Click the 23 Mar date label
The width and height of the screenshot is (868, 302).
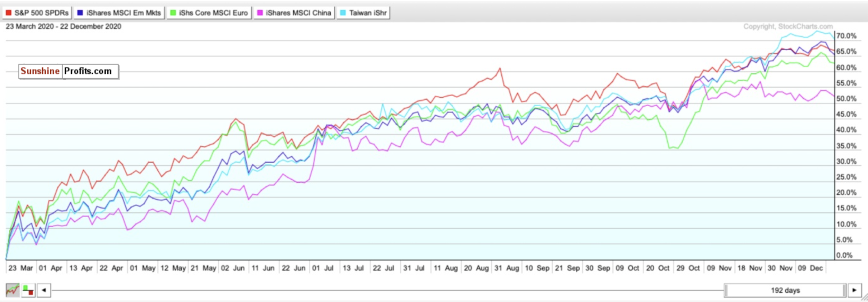pos(20,268)
